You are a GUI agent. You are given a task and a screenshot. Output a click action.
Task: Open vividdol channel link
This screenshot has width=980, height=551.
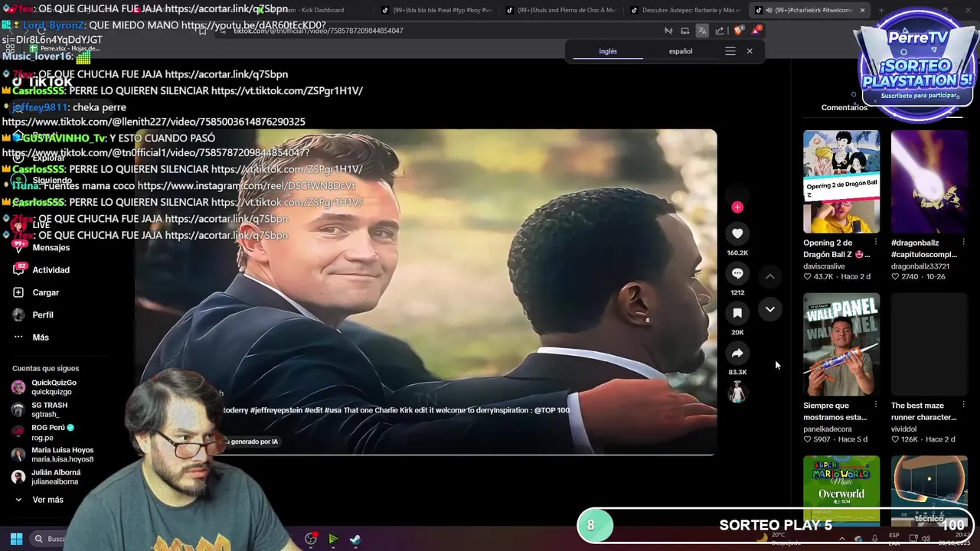tap(904, 429)
